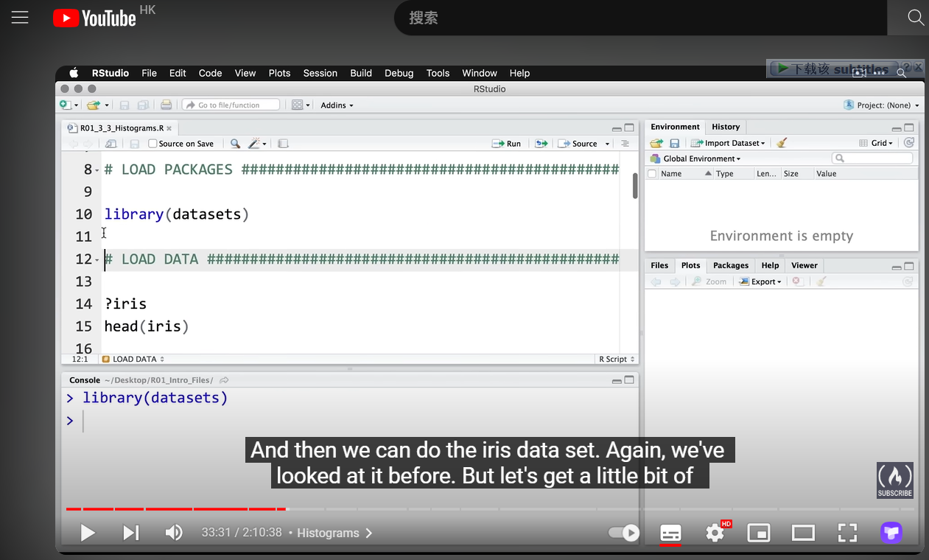Open video settings gear
Image resolution: width=929 pixels, height=560 pixels.
pos(715,533)
